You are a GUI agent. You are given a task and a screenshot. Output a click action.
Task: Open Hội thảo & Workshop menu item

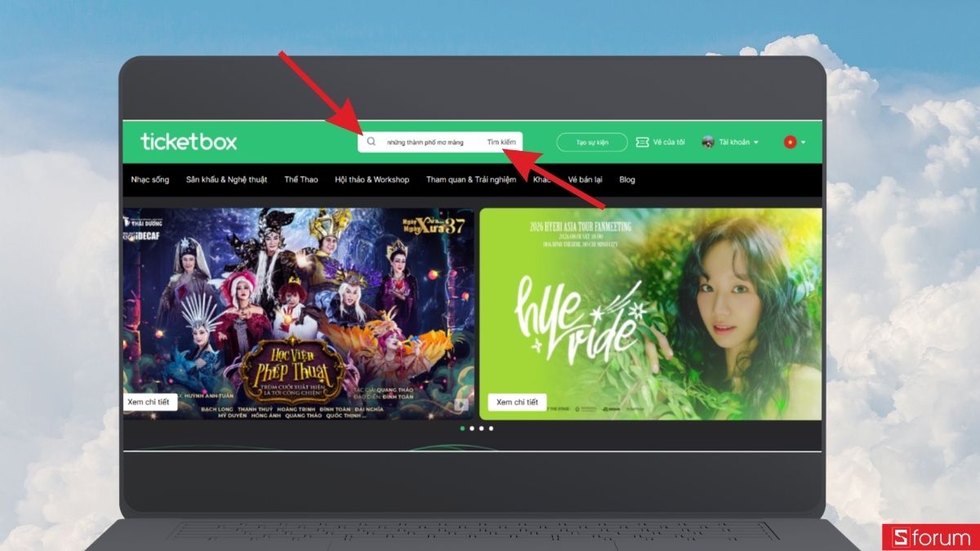click(372, 180)
